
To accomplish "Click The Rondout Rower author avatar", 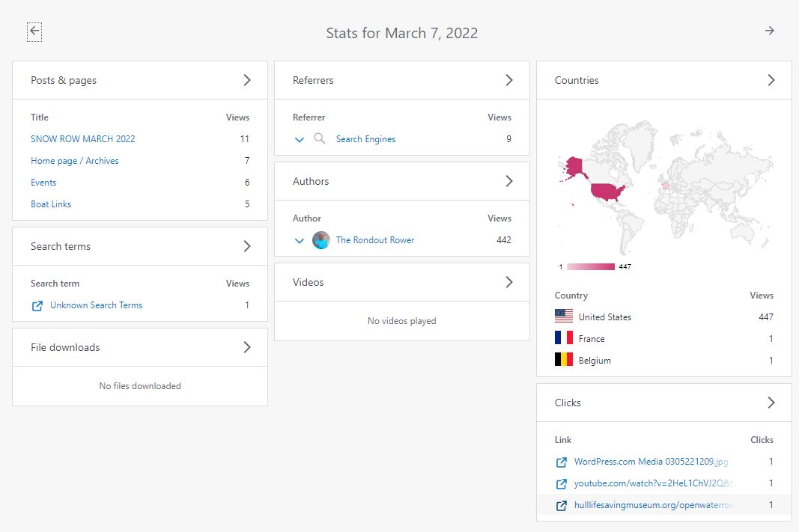I will tap(320, 240).
